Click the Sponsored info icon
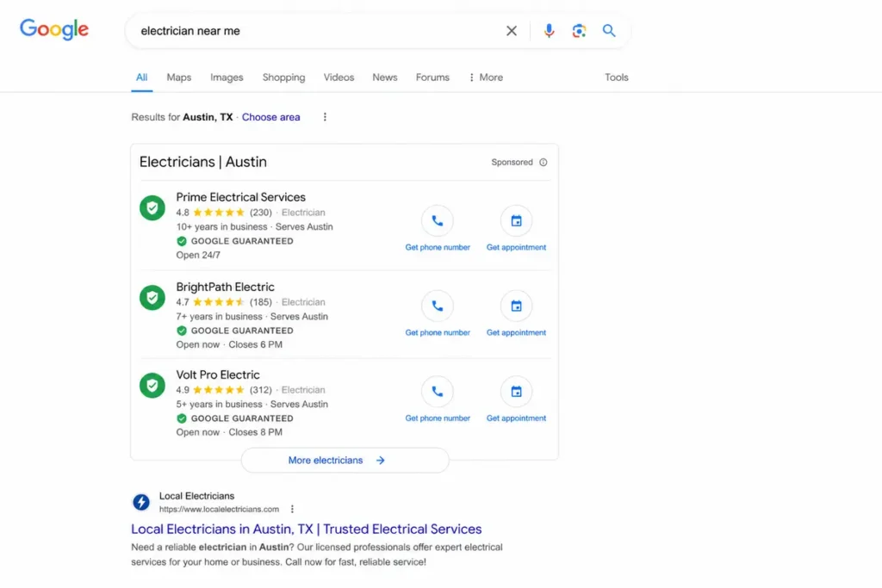882x588 pixels. [x=543, y=163]
